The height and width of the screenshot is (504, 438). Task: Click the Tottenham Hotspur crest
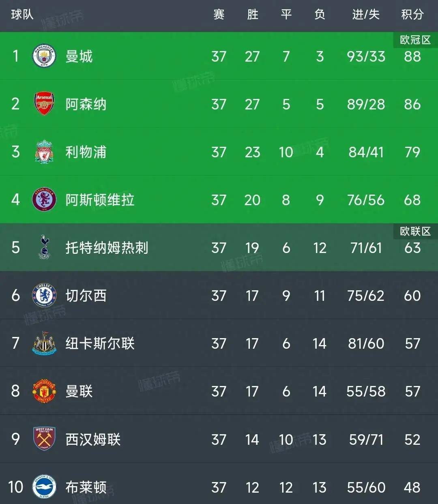[x=44, y=247]
